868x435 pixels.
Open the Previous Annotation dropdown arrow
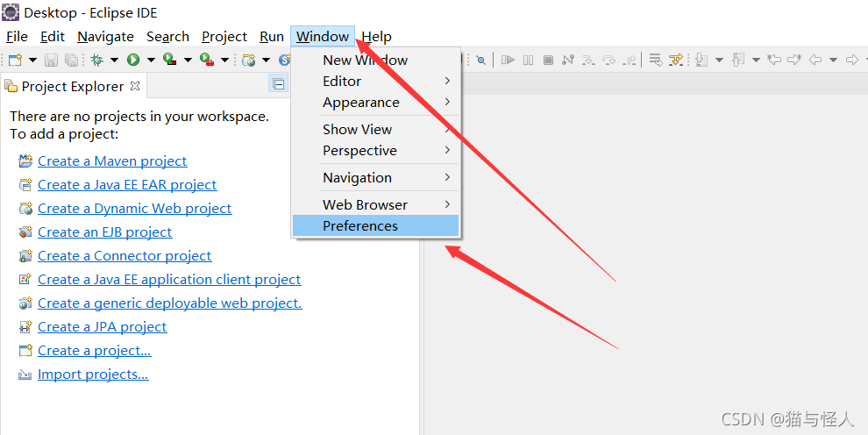tap(756, 60)
